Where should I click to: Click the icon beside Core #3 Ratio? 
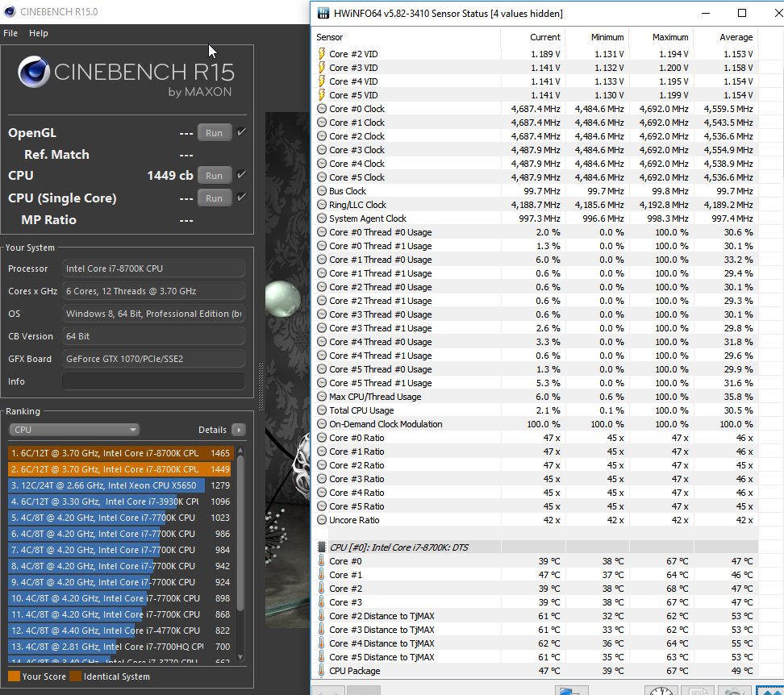[x=322, y=479]
